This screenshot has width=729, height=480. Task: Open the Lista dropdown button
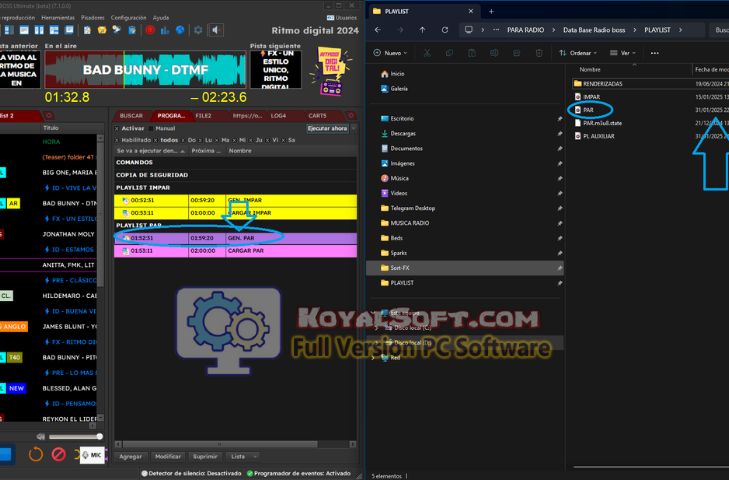[x=241, y=457]
